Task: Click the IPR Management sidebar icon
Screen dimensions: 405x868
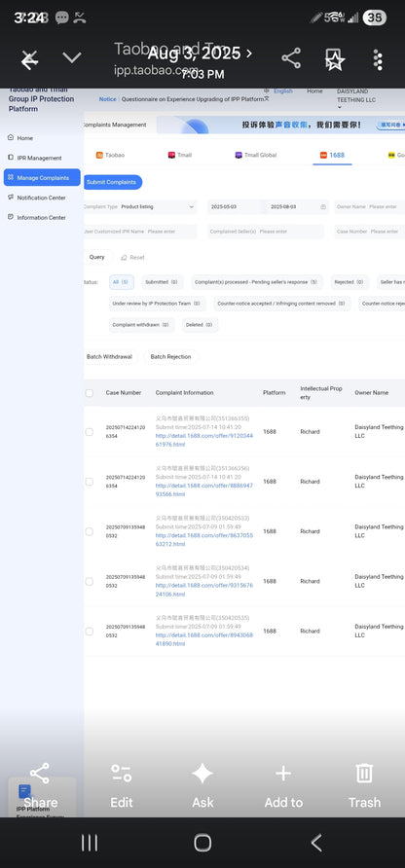Action: coord(11,158)
